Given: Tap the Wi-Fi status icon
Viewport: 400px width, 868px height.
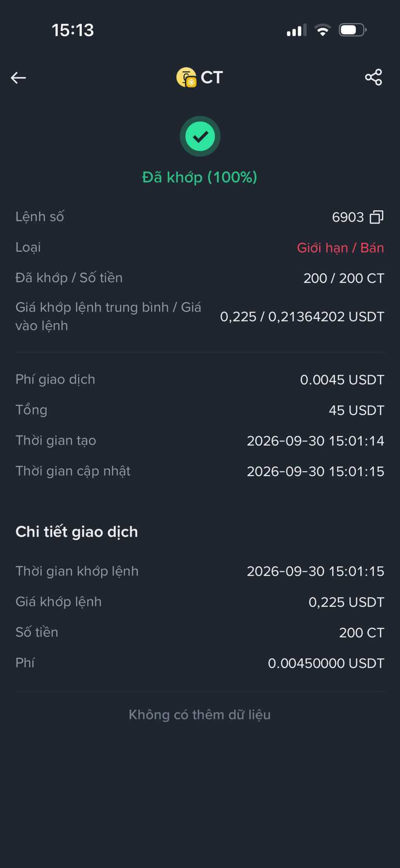Looking at the screenshot, I should point(323,30).
